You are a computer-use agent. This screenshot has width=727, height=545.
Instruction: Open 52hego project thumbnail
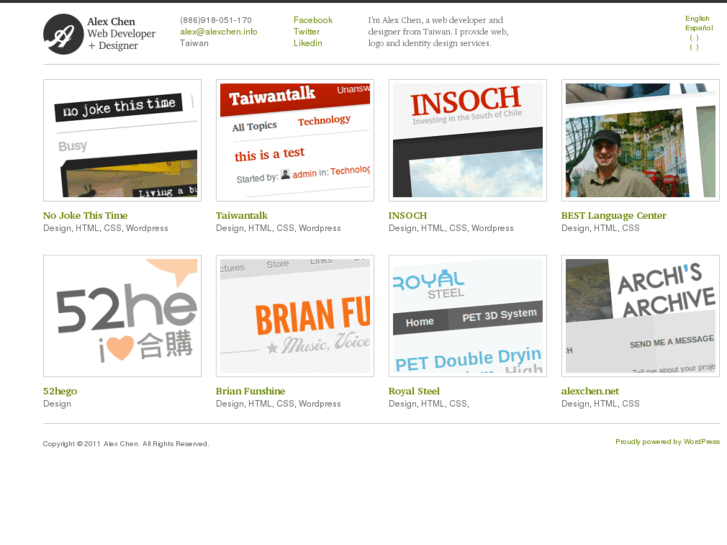coord(122,316)
